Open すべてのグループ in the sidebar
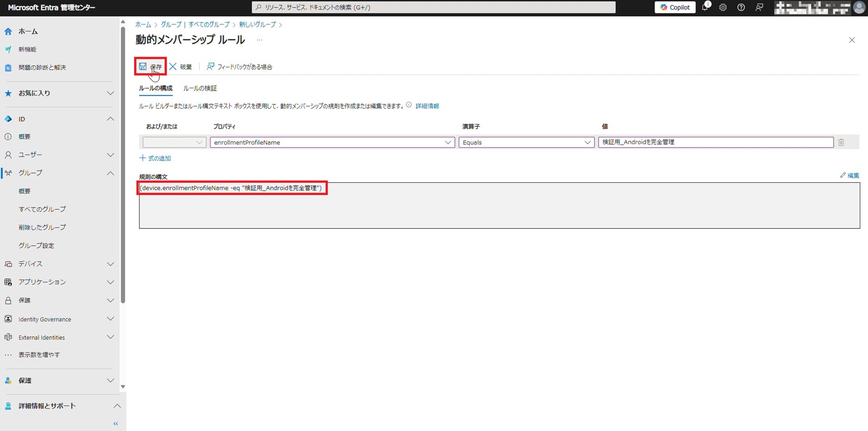Image resolution: width=868 pixels, height=431 pixels. pos(42,209)
